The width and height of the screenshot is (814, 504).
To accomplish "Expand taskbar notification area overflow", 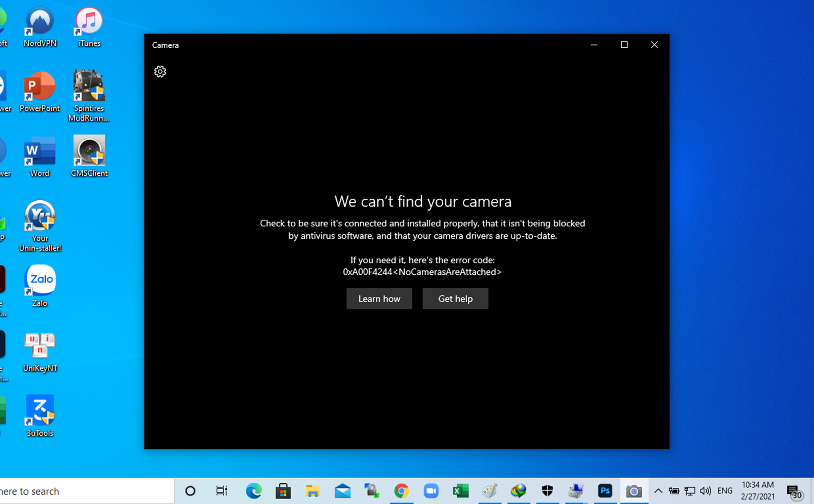I will (x=656, y=491).
